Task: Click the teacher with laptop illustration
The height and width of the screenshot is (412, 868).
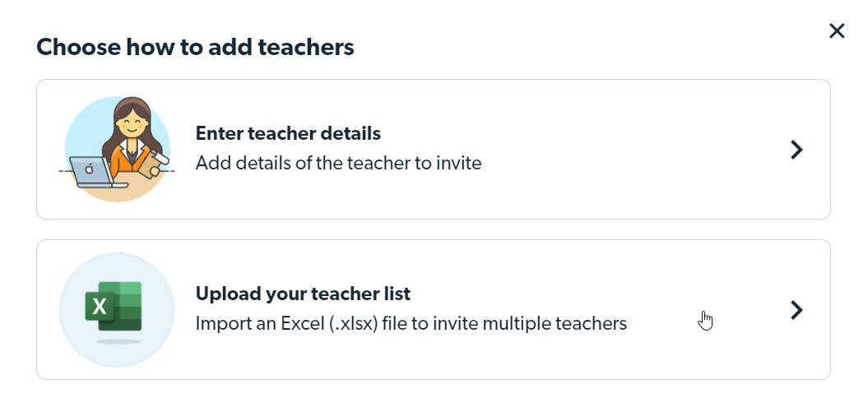Action: 117,150
